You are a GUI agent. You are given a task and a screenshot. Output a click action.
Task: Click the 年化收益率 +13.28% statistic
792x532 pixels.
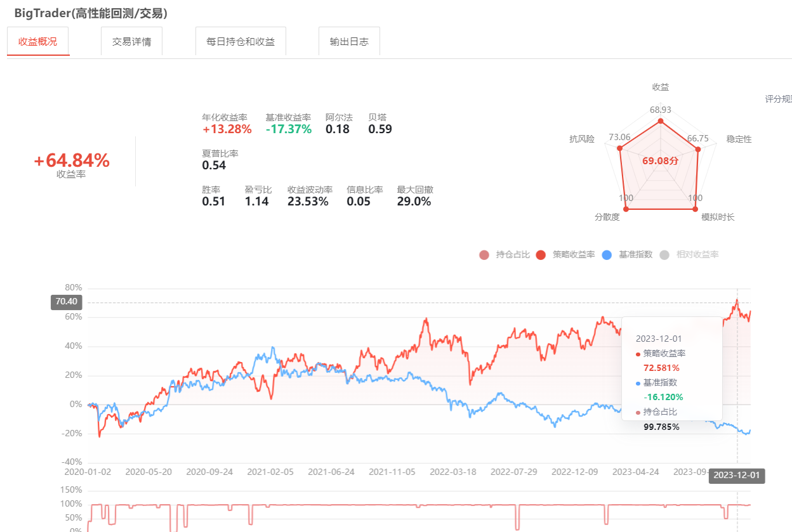(227, 129)
